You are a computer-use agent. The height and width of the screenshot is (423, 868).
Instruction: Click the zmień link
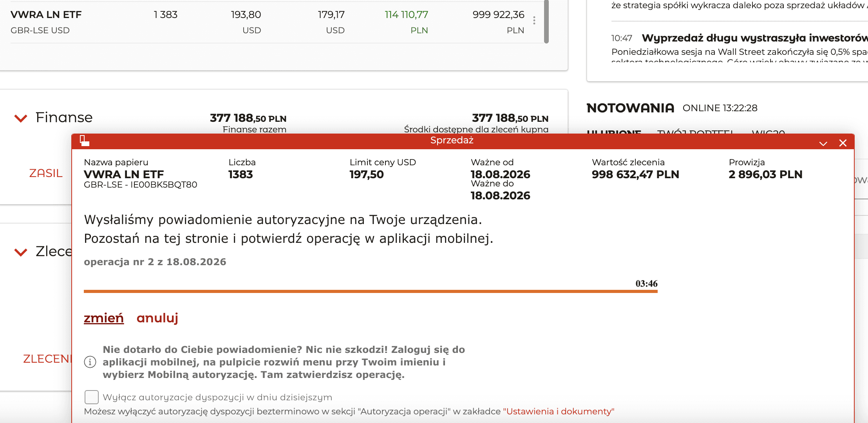[x=104, y=318]
